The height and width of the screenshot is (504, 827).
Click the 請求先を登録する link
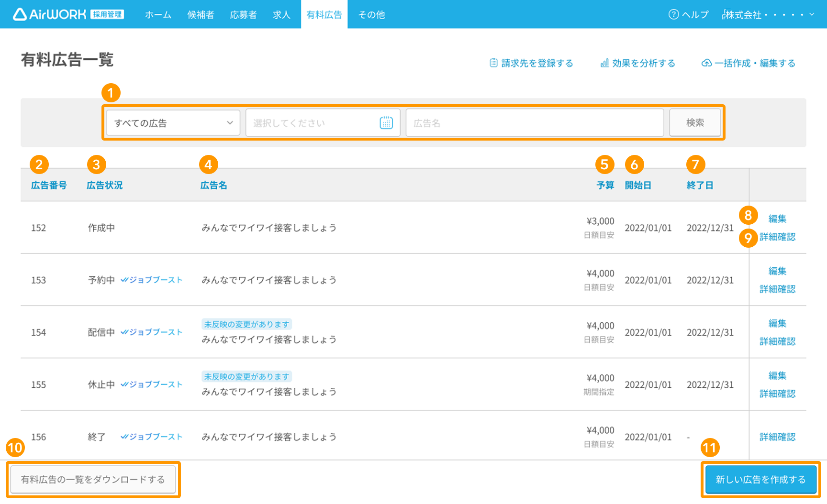pos(531,63)
